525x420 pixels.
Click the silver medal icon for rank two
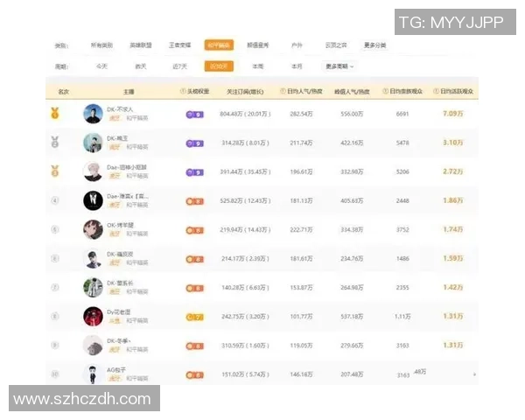pyautogui.click(x=54, y=142)
